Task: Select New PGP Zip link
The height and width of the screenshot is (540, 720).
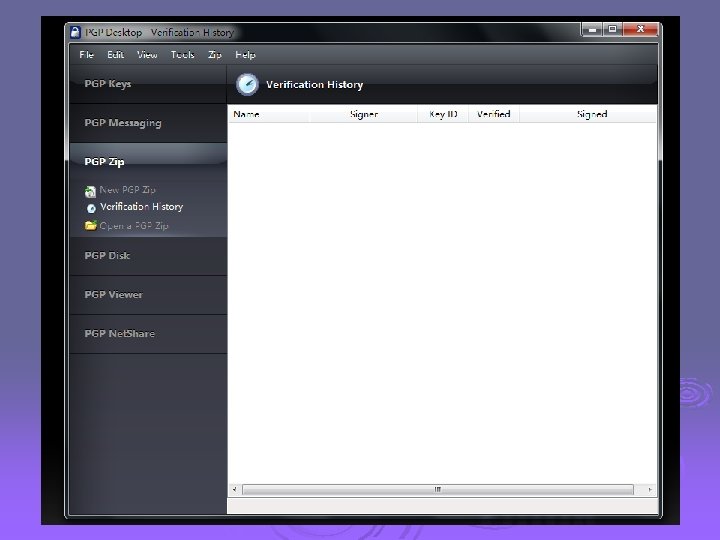Action: [128, 190]
